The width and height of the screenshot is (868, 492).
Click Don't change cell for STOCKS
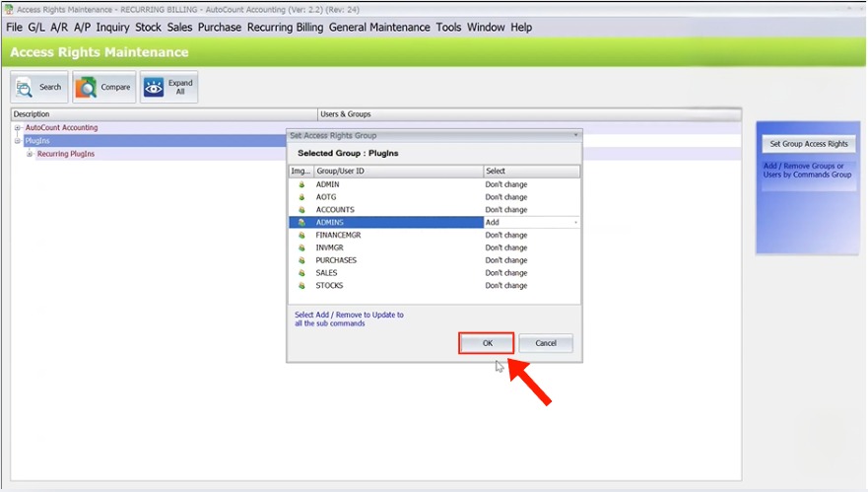[x=531, y=286]
